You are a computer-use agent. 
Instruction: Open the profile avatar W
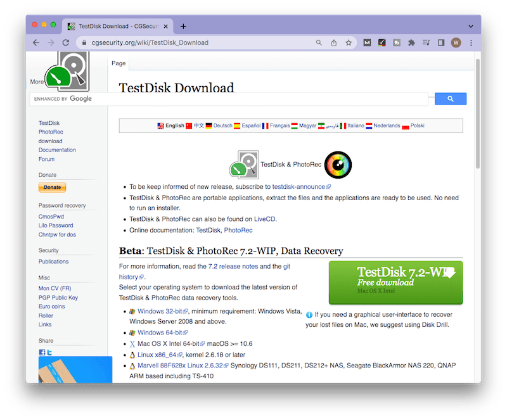click(456, 42)
